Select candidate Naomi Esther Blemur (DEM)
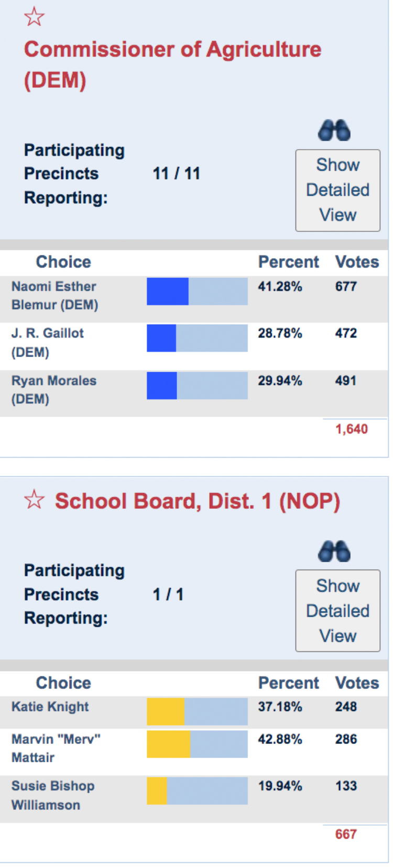The height and width of the screenshot is (868, 393). coord(54,295)
